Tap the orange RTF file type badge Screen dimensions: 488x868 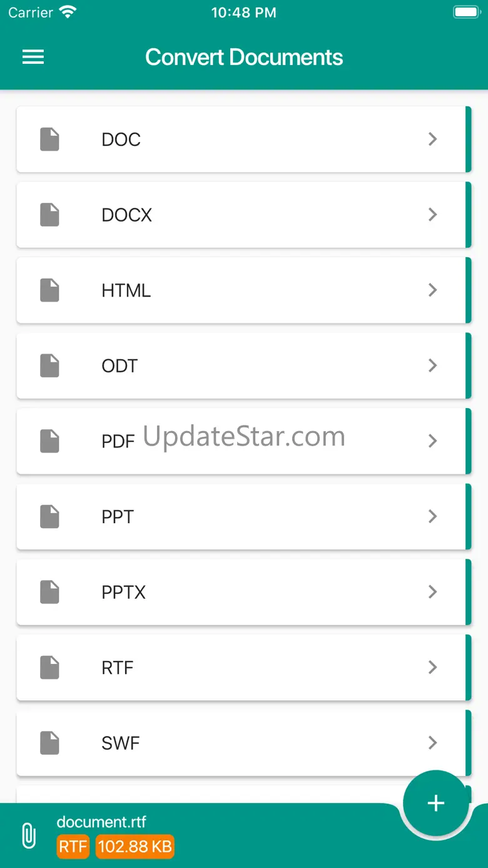73,847
